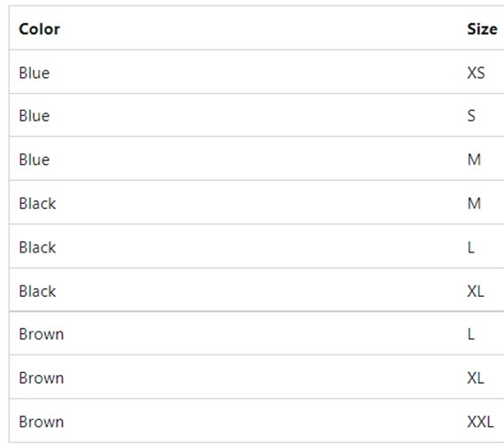Image resolution: width=504 pixels, height=444 pixels.
Task: Select the M size cell in the Blue row
Action: [474, 160]
